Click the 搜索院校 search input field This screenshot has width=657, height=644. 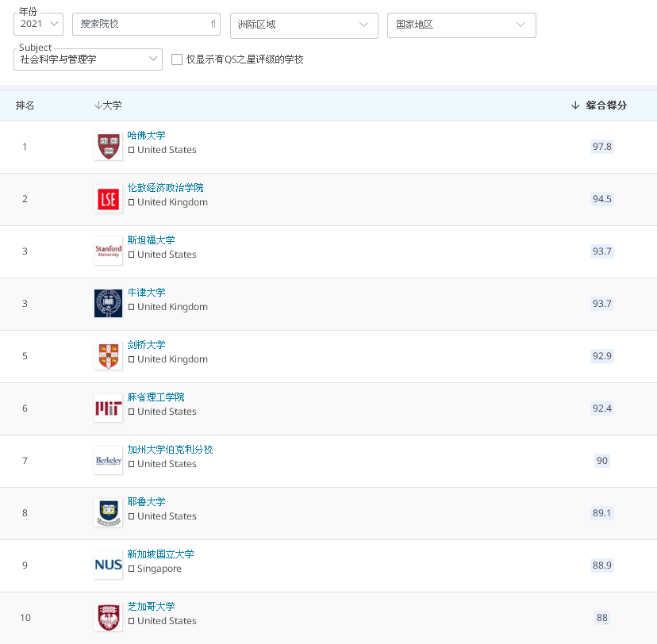(x=146, y=24)
